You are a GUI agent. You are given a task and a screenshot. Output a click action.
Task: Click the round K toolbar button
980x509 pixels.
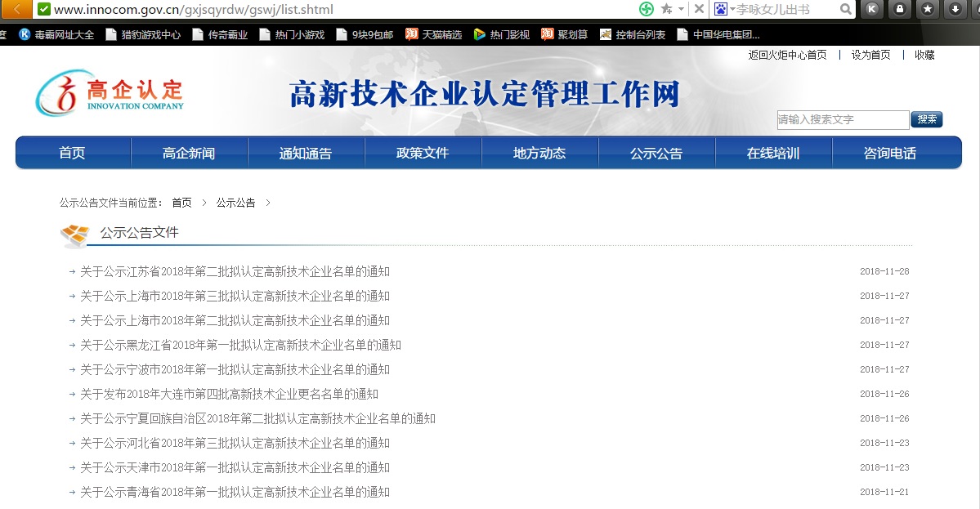[872, 9]
